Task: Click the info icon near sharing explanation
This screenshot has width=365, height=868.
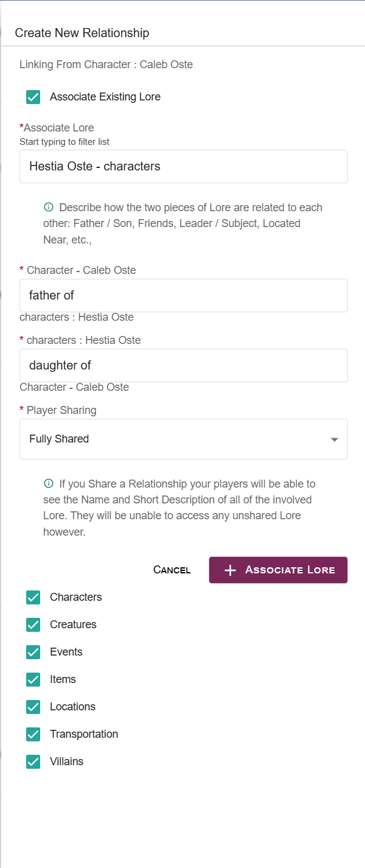Action: click(x=49, y=484)
